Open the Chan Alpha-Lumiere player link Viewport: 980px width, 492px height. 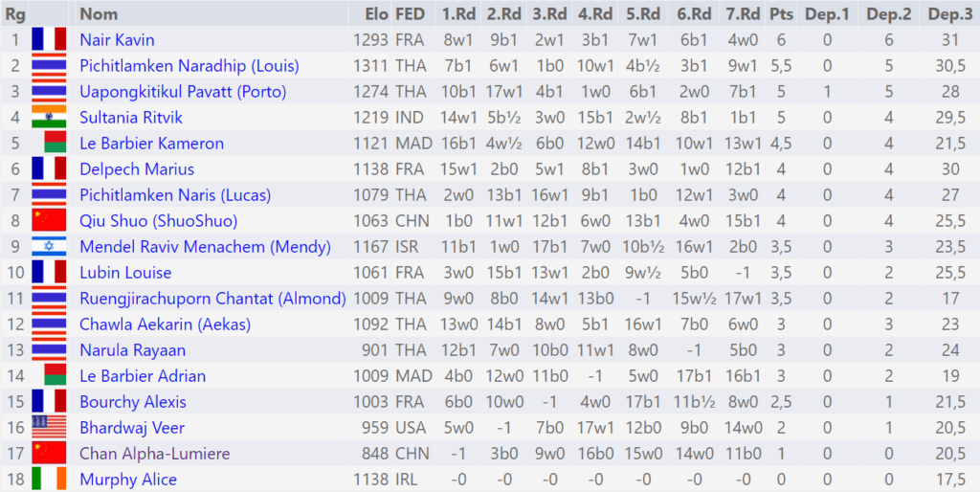(155, 454)
